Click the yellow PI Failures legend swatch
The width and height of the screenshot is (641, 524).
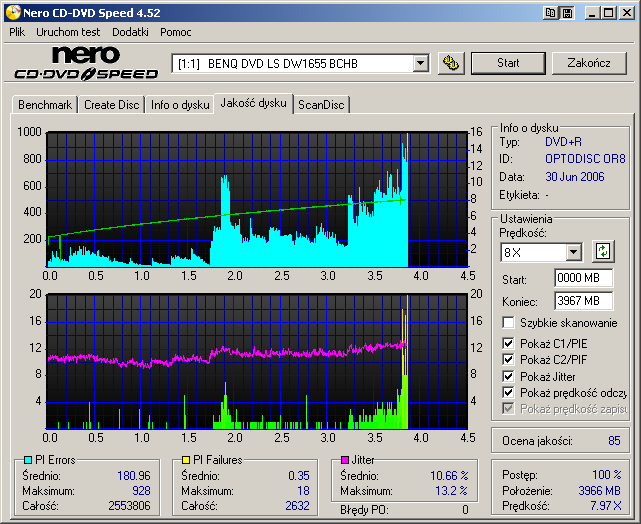coord(186,460)
